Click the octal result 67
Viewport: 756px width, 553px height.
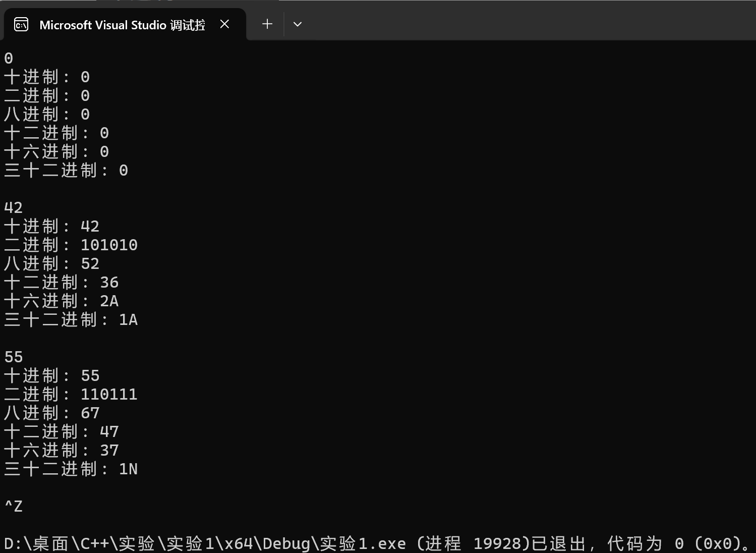[90, 412]
